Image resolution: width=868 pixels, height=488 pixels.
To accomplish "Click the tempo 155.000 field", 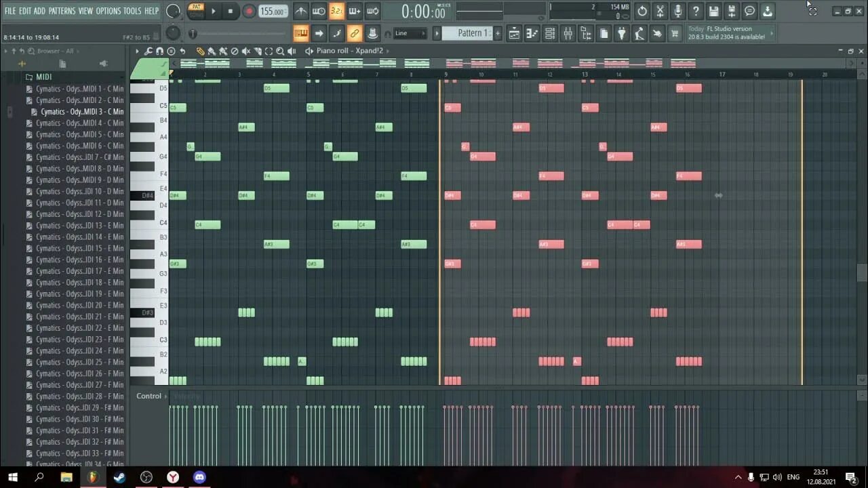I will [273, 11].
